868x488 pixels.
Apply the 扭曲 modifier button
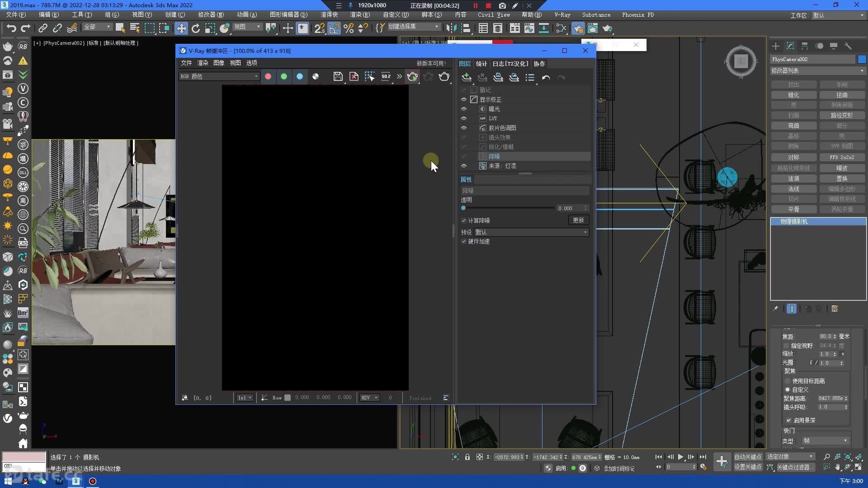pos(842,95)
